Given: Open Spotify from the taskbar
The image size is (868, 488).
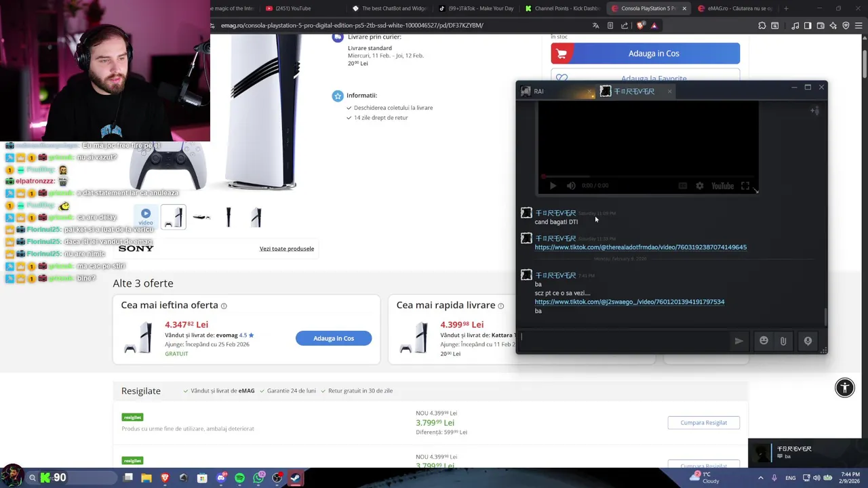Looking at the screenshot, I should point(240,478).
